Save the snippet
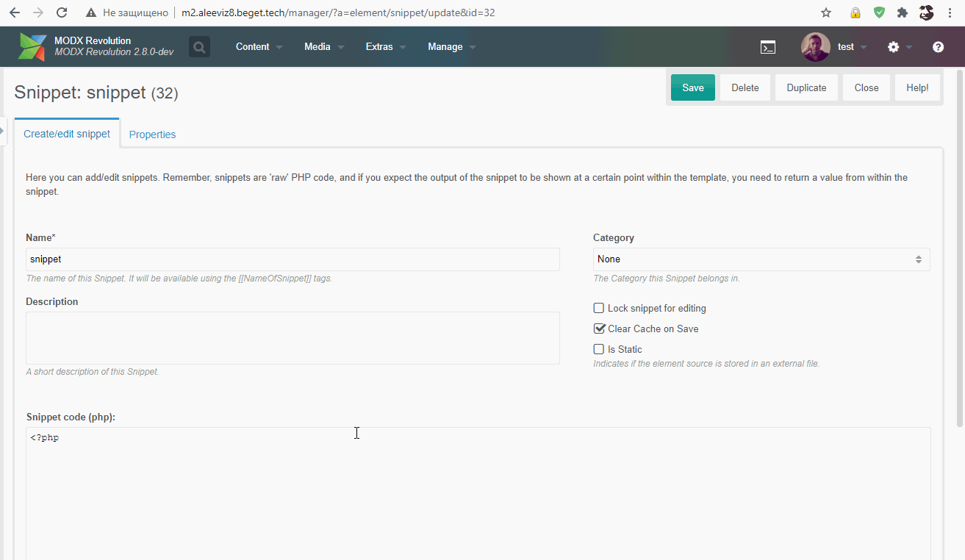This screenshot has width=965, height=560. [693, 87]
